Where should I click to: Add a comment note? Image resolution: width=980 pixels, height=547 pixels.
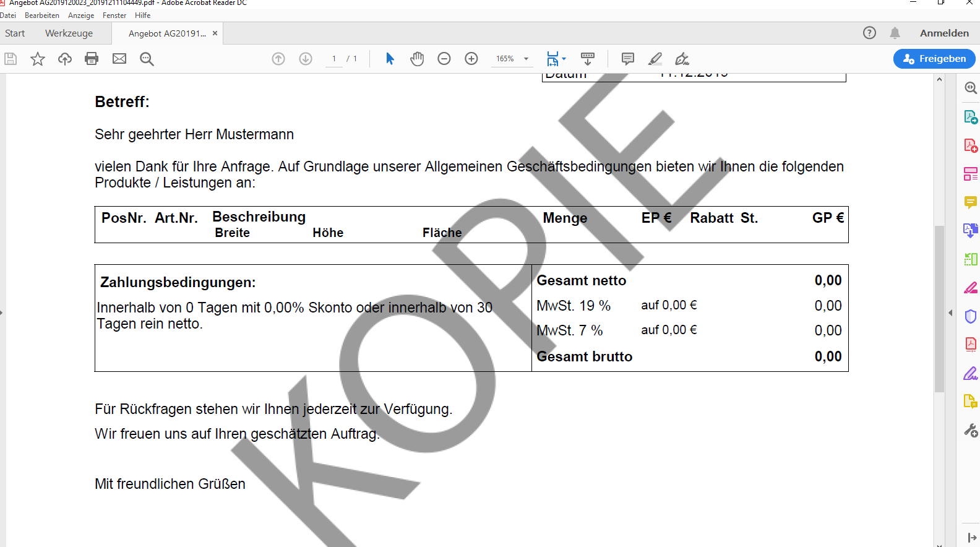click(628, 59)
